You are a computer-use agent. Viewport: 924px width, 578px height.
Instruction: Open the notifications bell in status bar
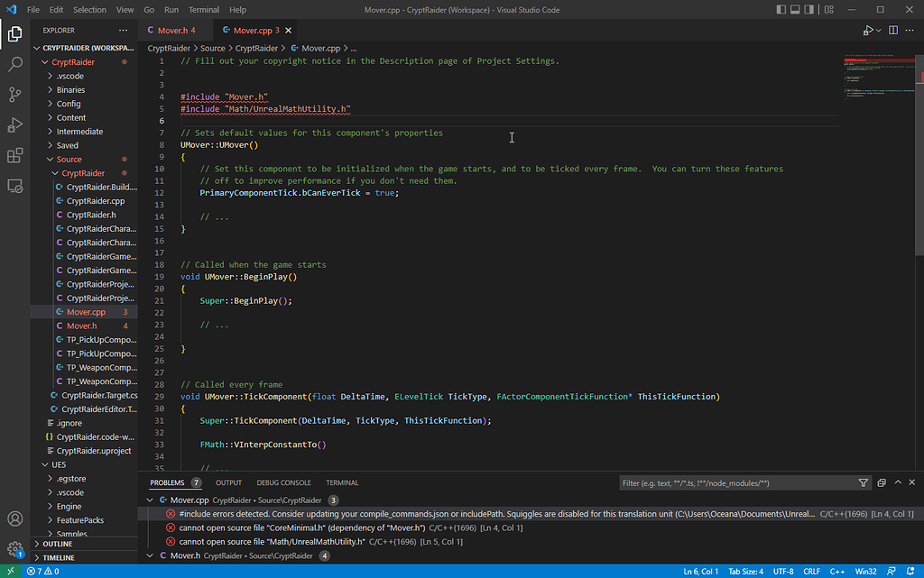tap(910, 572)
